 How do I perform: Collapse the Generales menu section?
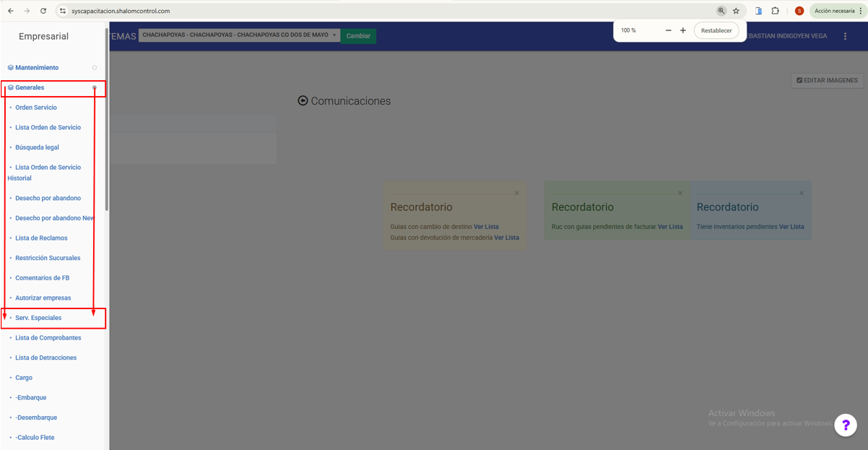click(30, 88)
